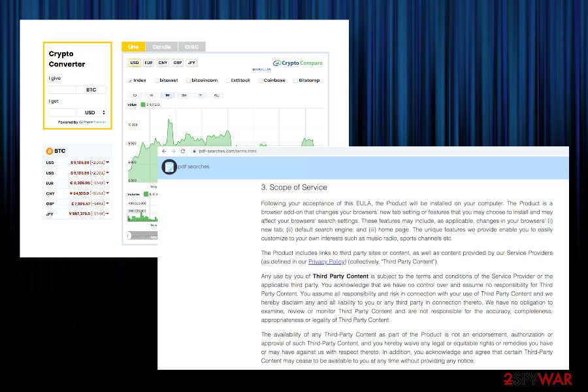Select the GBP currency button on chart
588x392 pixels.
(x=177, y=63)
